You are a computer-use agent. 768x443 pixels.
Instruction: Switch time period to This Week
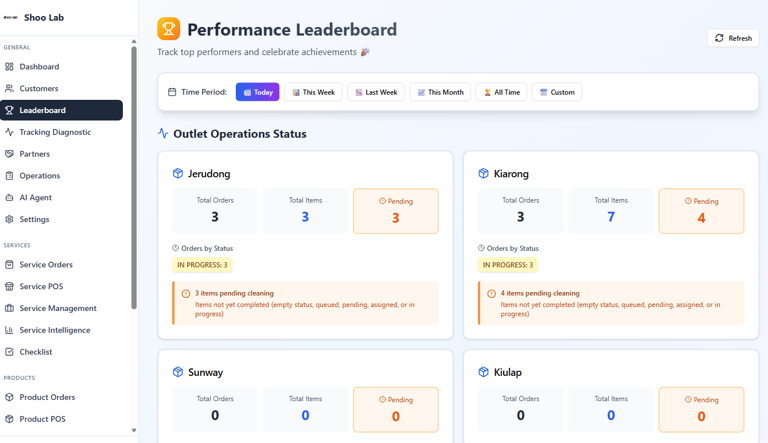click(x=314, y=92)
